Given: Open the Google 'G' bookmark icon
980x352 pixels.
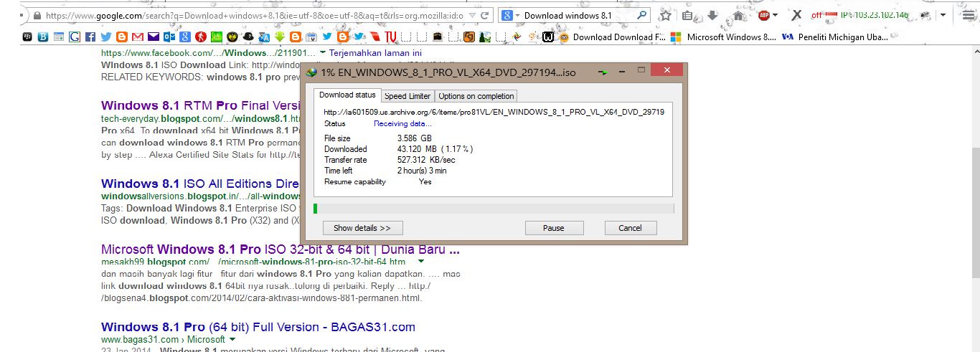Looking at the screenshot, I should 74,37.
